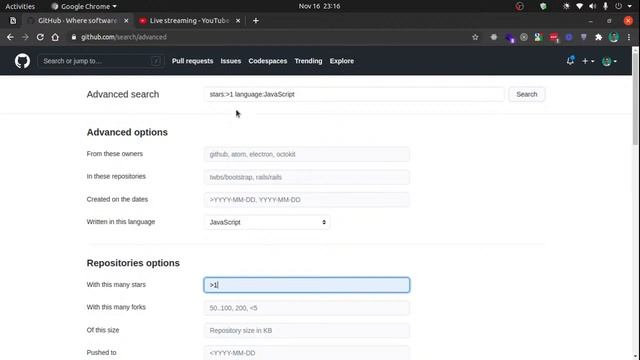Open GitHub notifications bell
Image resolution: width=640 pixels, height=360 pixels.
570,61
